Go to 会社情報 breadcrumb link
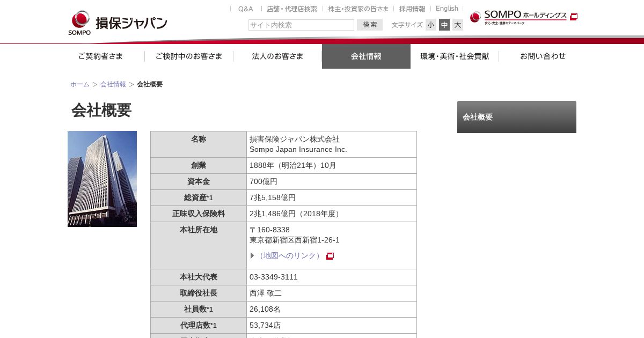 pyautogui.click(x=113, y=84)
